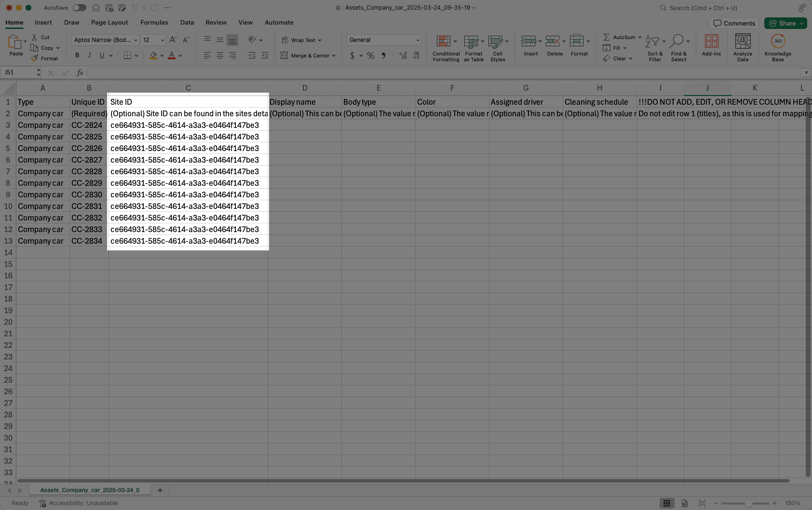Click the Format as Table icon
812x510 pixels.
[473, 47]
